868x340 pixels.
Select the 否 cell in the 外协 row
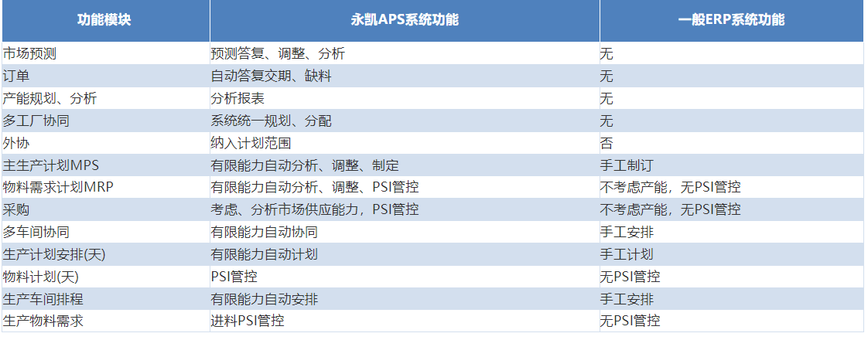click(731, 143)
